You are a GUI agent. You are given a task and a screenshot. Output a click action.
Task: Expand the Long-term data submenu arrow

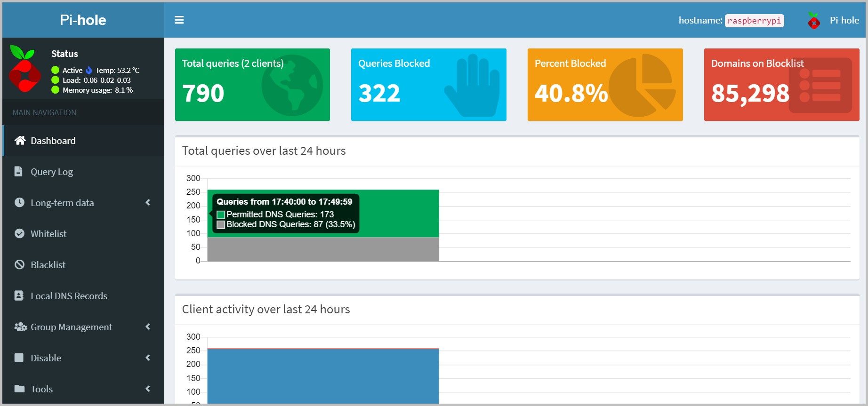[148, 202]
